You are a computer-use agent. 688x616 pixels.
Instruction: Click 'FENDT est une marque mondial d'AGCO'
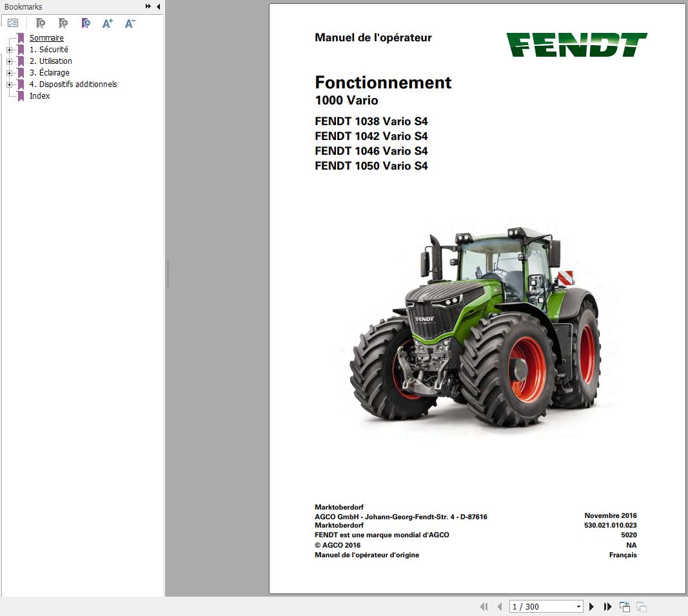coord(382,535)
